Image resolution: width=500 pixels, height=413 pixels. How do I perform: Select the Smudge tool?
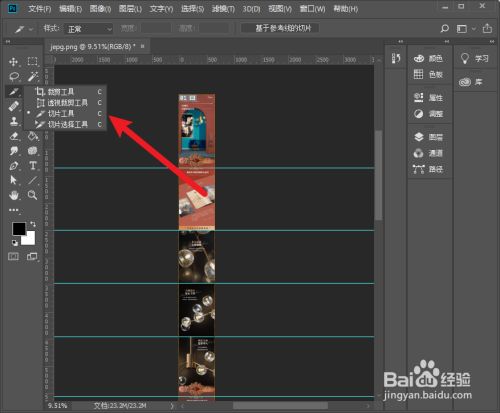[x=14, y=151]
